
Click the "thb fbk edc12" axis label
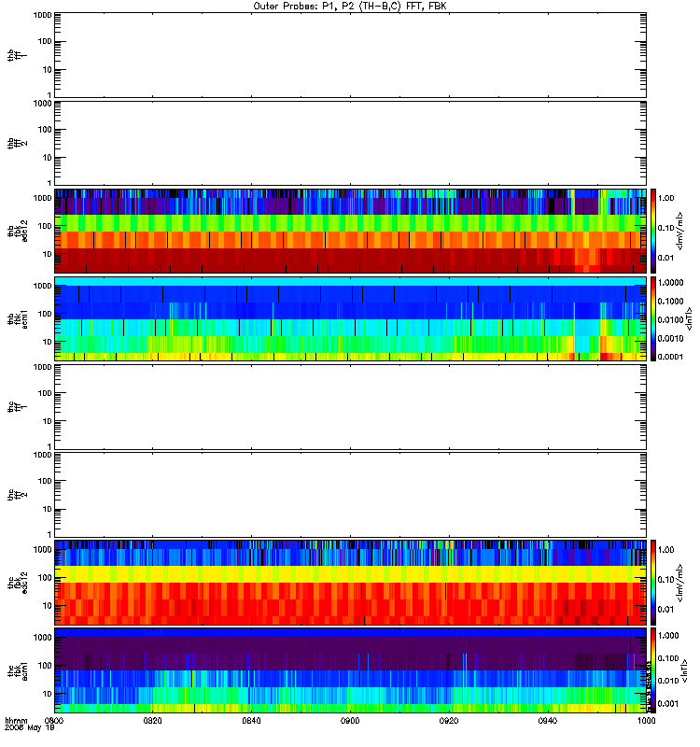point(17,231)
